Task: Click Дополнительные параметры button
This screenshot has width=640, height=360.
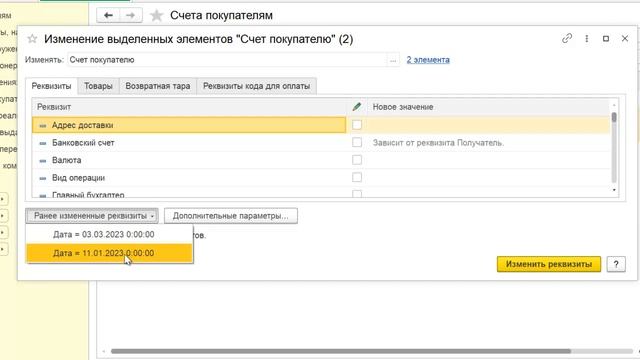Action: [x=231, y=216]
